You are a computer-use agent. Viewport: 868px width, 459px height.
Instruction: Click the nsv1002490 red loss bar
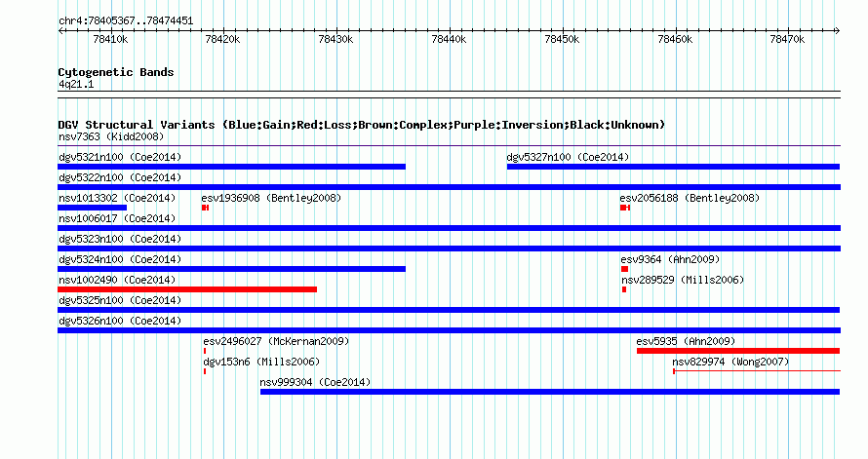(x=187, y=289)
